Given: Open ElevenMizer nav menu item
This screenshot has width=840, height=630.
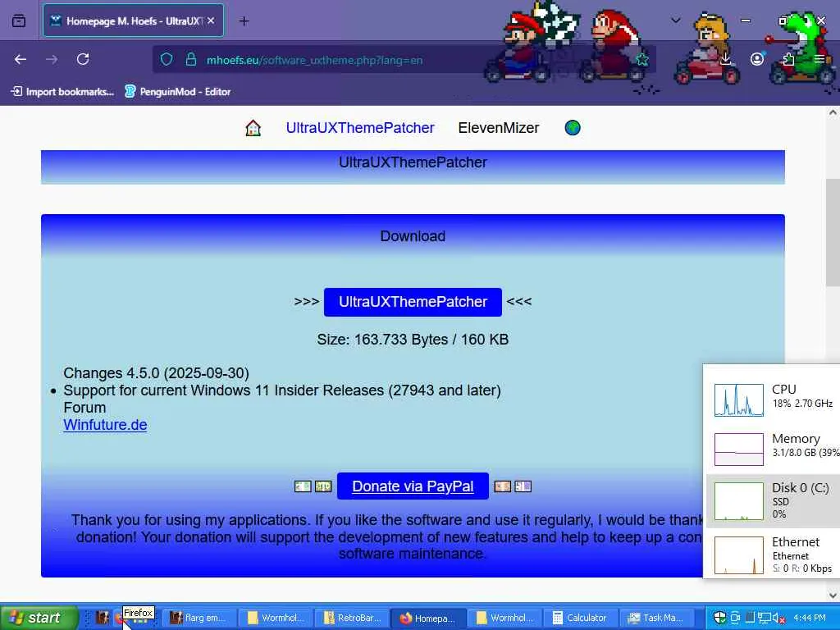Looking at the screenshot, I should (x=498, y=128).
